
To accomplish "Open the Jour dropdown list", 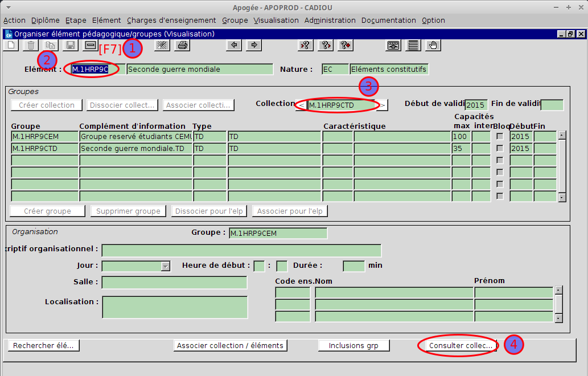I will pyautogui.click(x=166, y=266).
